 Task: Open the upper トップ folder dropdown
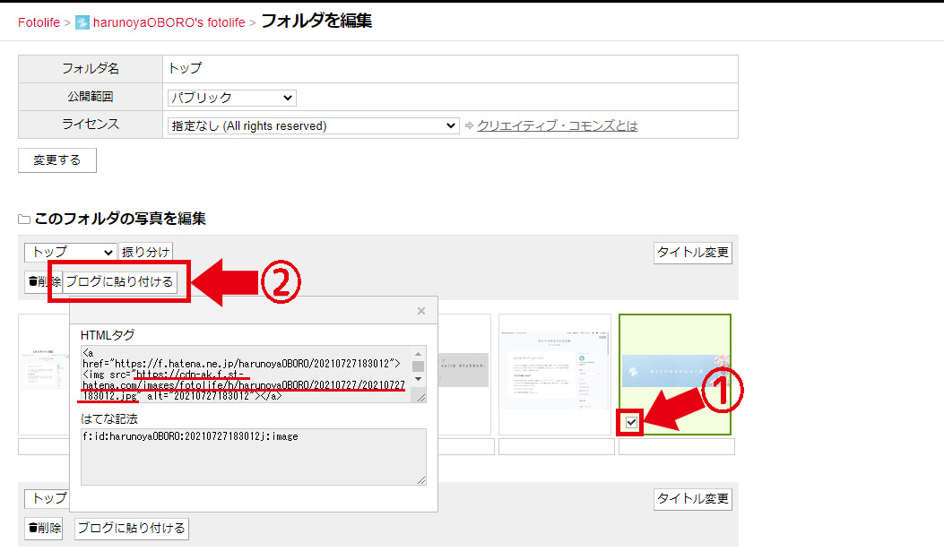(x=70, y=252)
